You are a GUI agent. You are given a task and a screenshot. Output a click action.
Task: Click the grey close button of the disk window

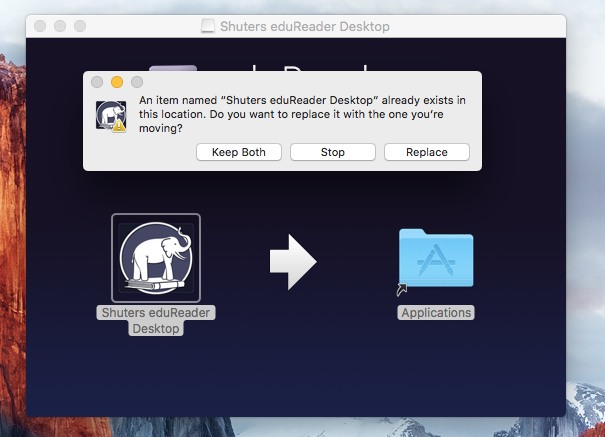(x=40, y=26)
